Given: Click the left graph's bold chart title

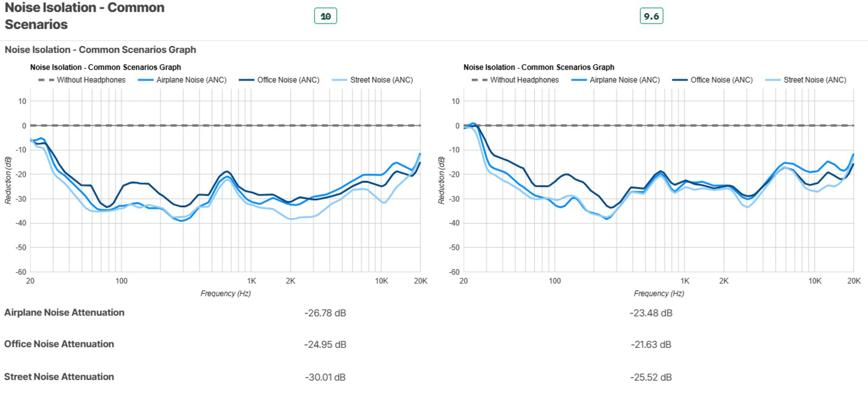Looking at the screenshot, I should 106,67.
